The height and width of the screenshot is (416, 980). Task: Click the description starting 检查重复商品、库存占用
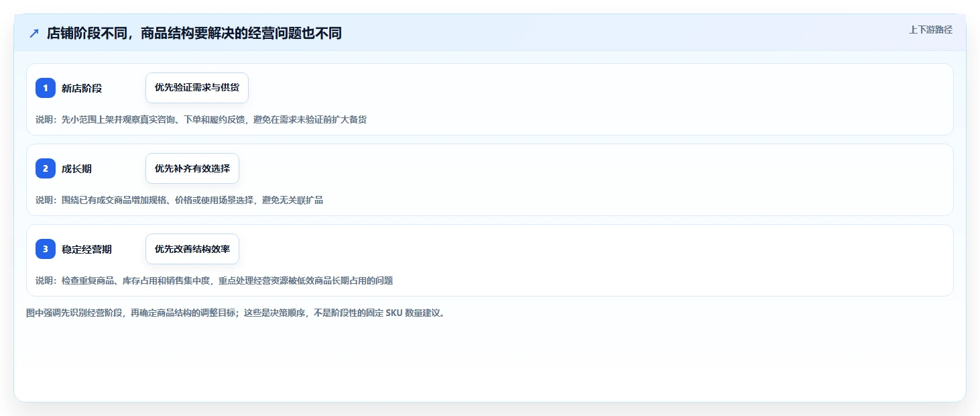point(215,280)
